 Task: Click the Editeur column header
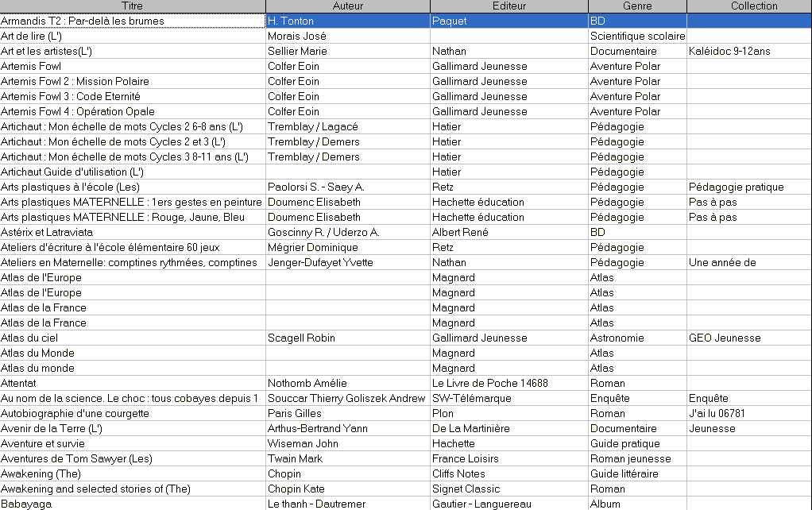pyautogui.click(x=509, y=6)
